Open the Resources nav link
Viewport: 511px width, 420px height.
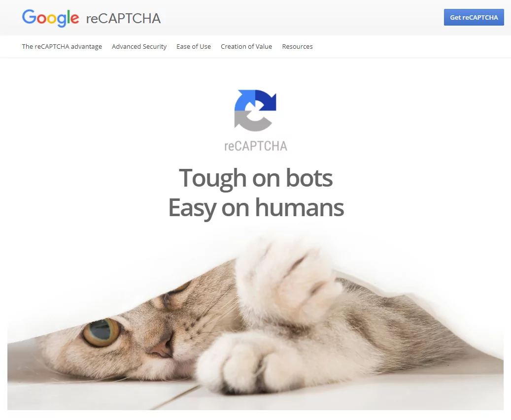tap(297, 47)
